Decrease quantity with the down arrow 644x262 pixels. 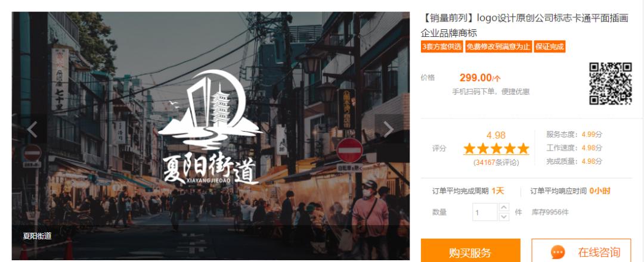tap(504, 217)
